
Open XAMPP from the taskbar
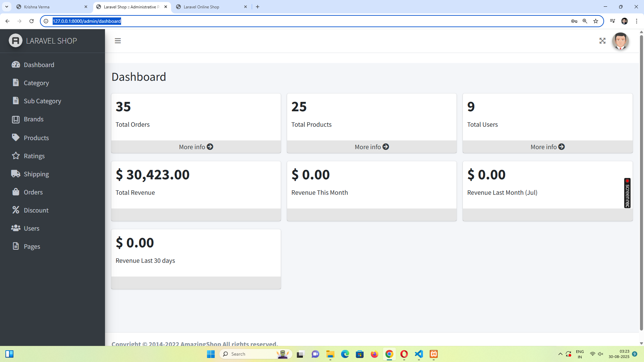[x=434, y=354]
